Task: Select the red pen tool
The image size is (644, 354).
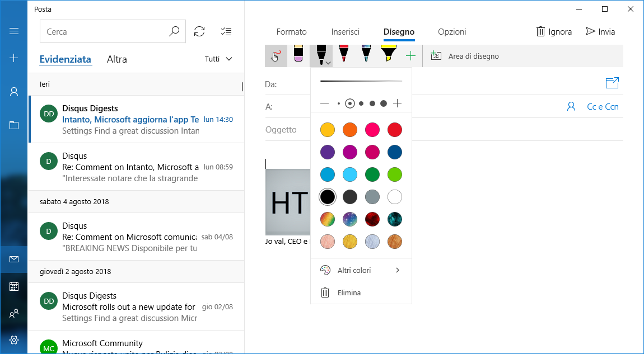Action: (344, 54)
